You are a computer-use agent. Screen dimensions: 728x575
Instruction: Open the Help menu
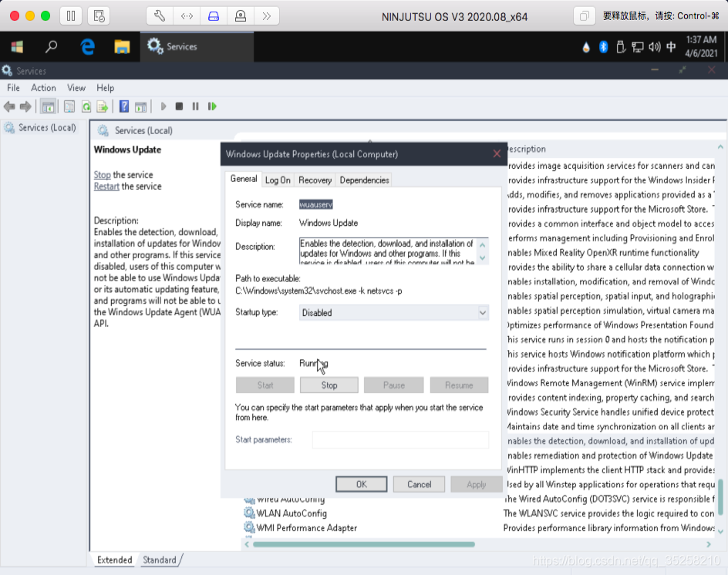coord(106,88)
